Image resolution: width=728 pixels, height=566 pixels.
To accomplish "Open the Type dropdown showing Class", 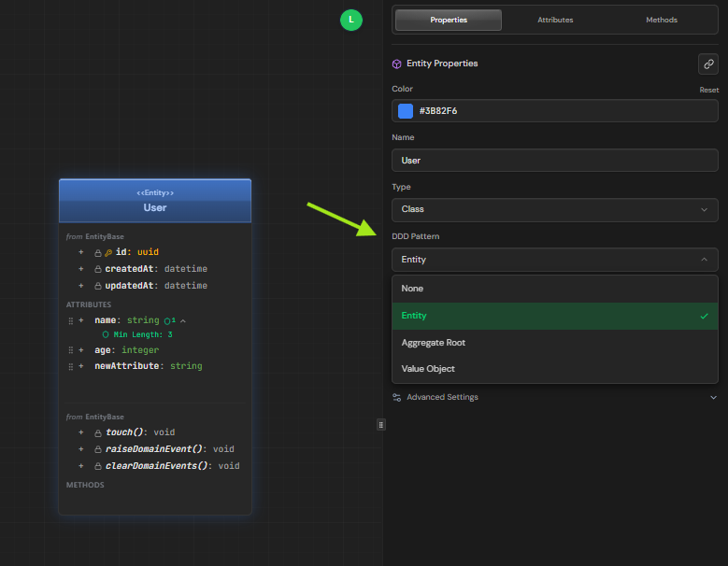I will [554, 209].
